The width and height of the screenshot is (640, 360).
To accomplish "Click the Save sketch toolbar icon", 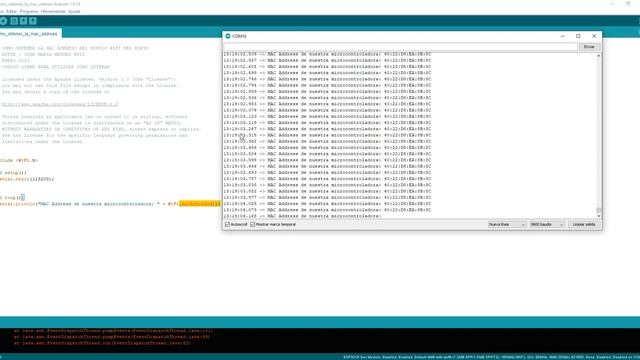I will pos(33,21).
